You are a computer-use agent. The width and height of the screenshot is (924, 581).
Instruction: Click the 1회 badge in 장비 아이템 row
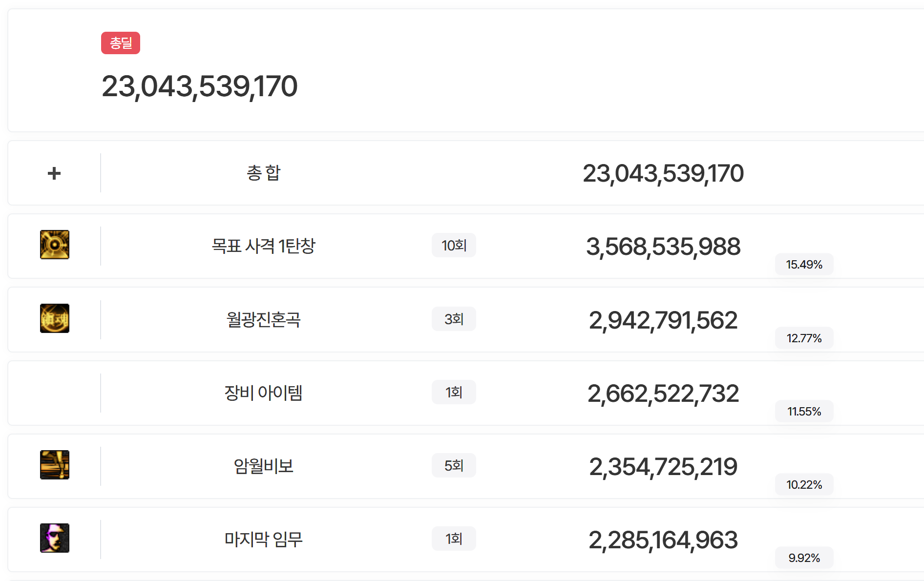point(454,392)
